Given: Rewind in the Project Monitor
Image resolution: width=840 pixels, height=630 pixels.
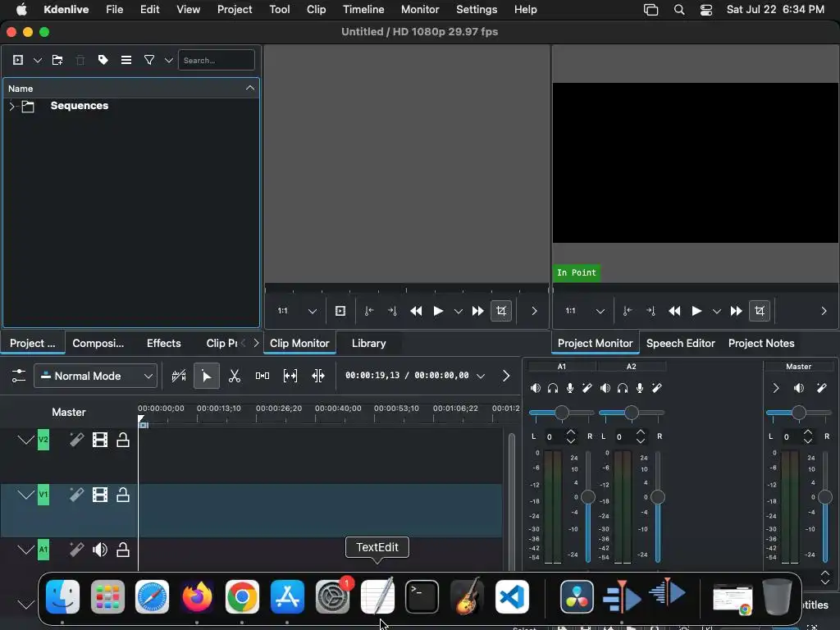Looking at the screenshot, I should click(x=674, y=311).
